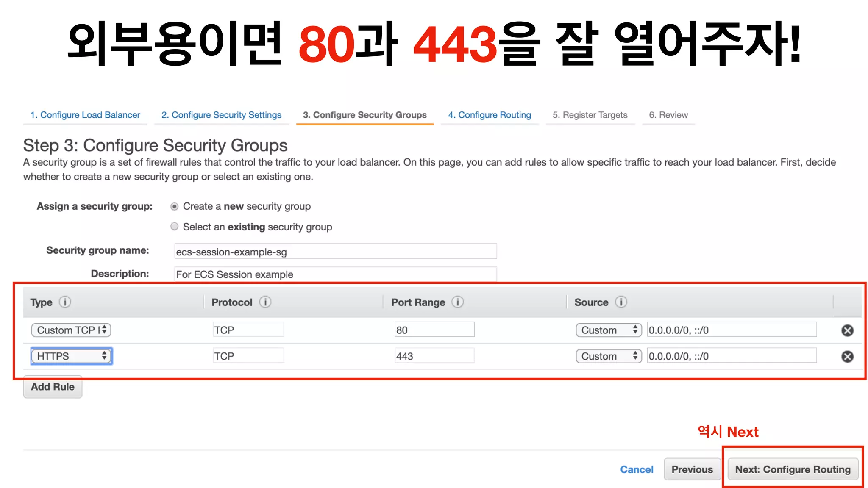Click Next: Configure Routing button
Viewport: 868px width, 488px height.
pyautogui.click(x=793, y=469)
